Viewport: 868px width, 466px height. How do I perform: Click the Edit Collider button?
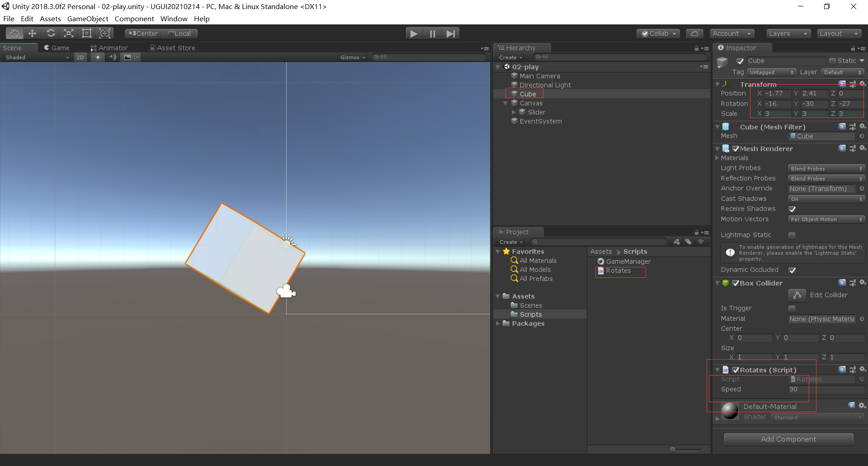pyautogui.click(x=797, y=295)
